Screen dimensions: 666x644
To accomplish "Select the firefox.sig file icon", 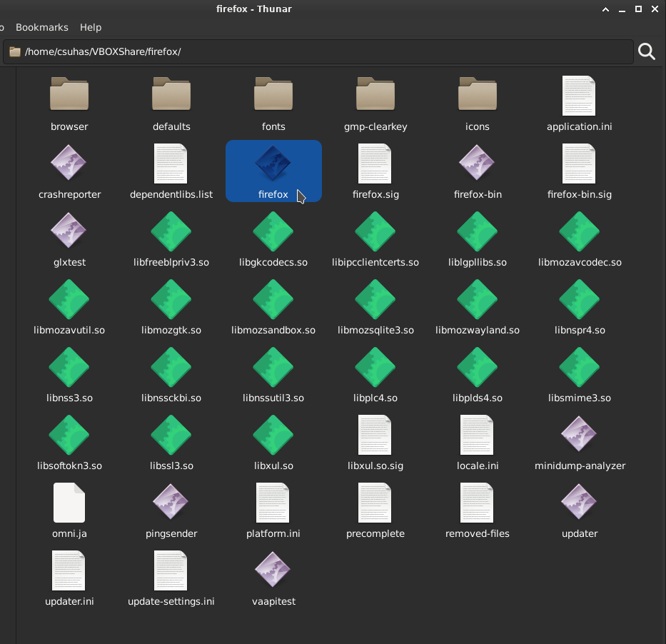I will (x=375, y=163).
